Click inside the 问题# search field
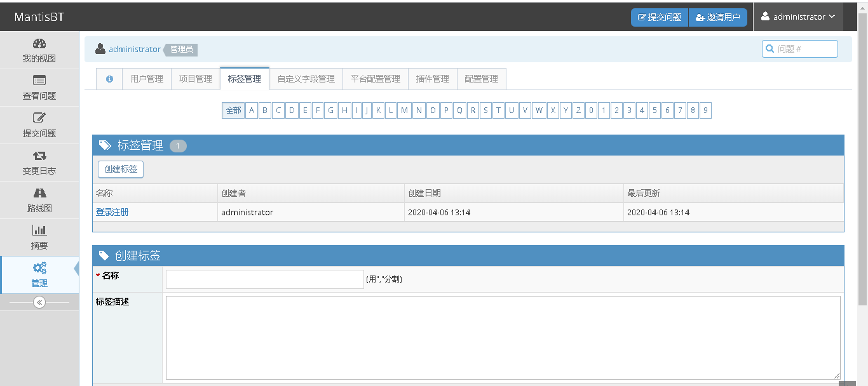The image size is (868, 386). pos(799,48)
